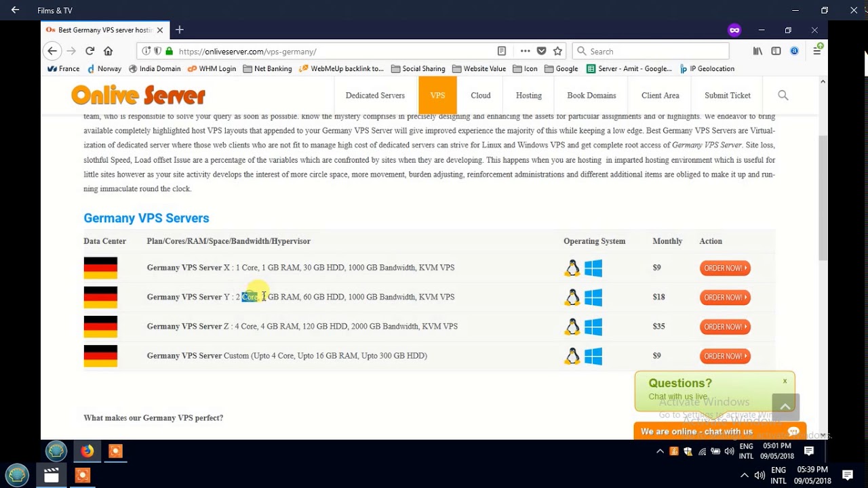The width and height of the screenshot is (868, 488).
Task: Save the page to Pocket
Action: (541, 51)
